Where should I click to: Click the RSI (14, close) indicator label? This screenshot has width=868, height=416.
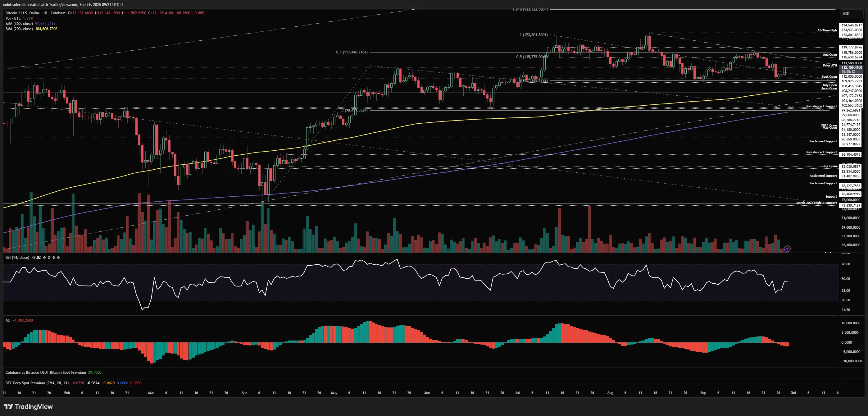(17, 258)
